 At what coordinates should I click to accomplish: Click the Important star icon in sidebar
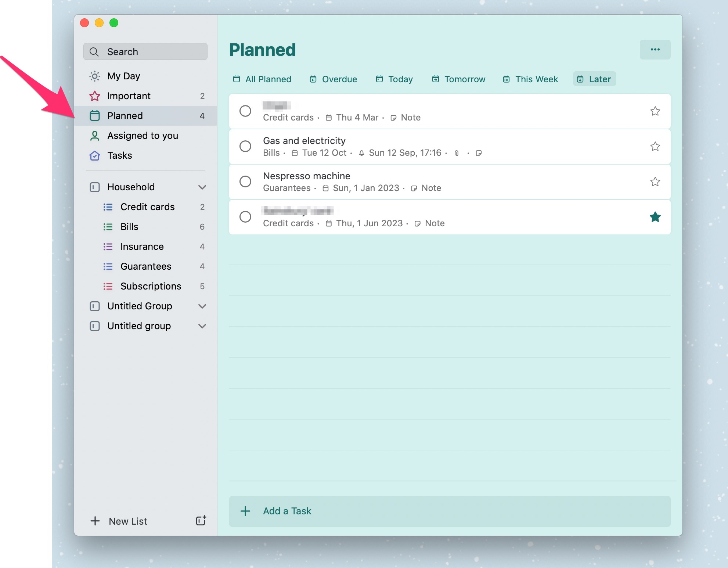tap(95, 96)
